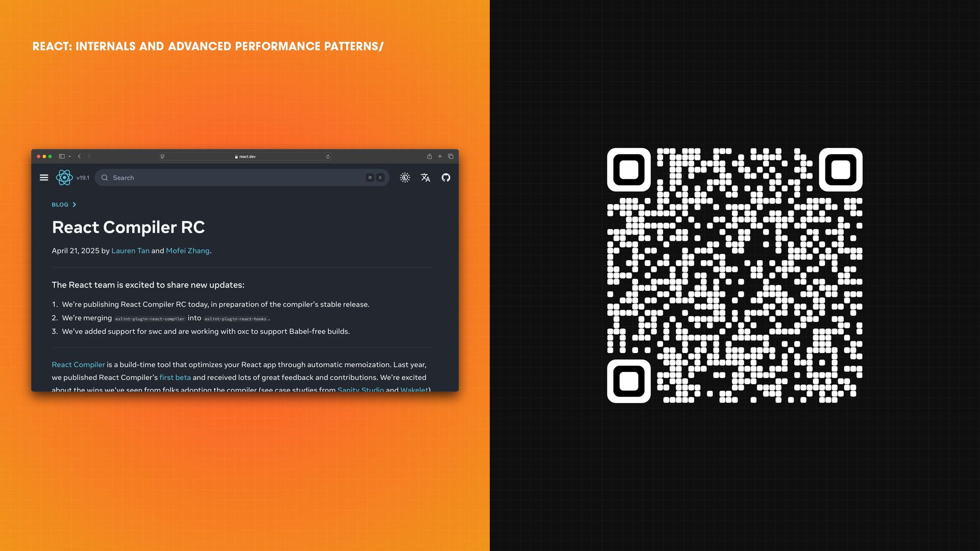
Task: Click the React logo icon
Action: [x=64, y=178]
